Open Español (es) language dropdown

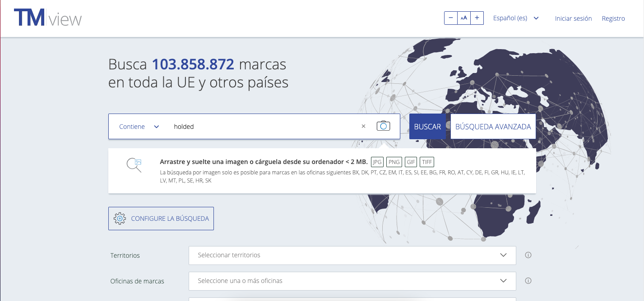tap(516, 18)
